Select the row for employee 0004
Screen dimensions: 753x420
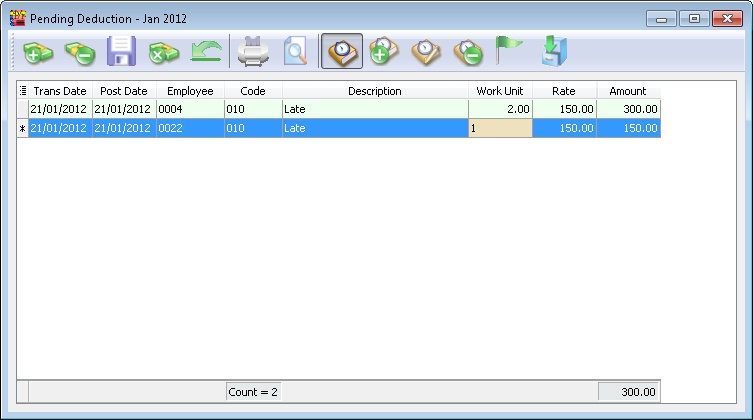190,109
